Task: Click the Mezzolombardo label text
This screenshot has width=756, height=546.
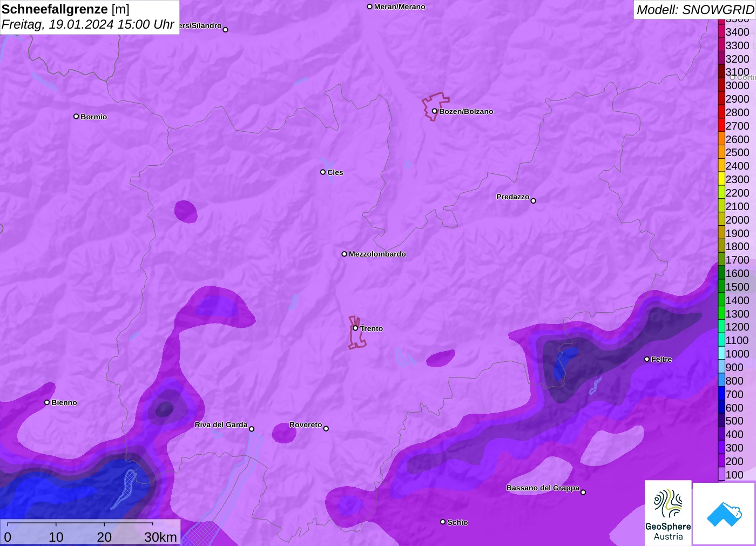Action: 377,254
